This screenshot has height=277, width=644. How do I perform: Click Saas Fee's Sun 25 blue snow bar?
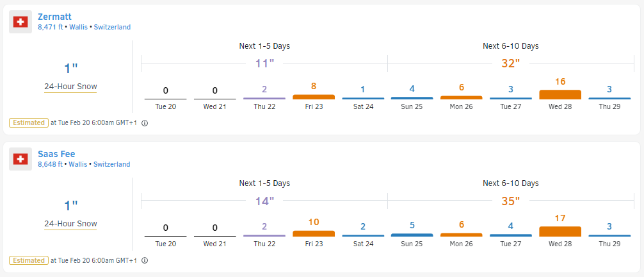click(412, 235)
